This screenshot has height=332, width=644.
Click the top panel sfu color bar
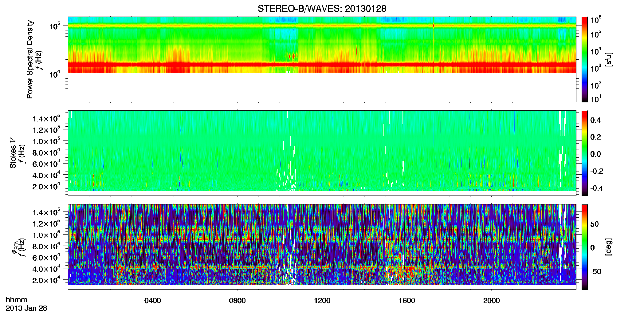click(585, 59)
